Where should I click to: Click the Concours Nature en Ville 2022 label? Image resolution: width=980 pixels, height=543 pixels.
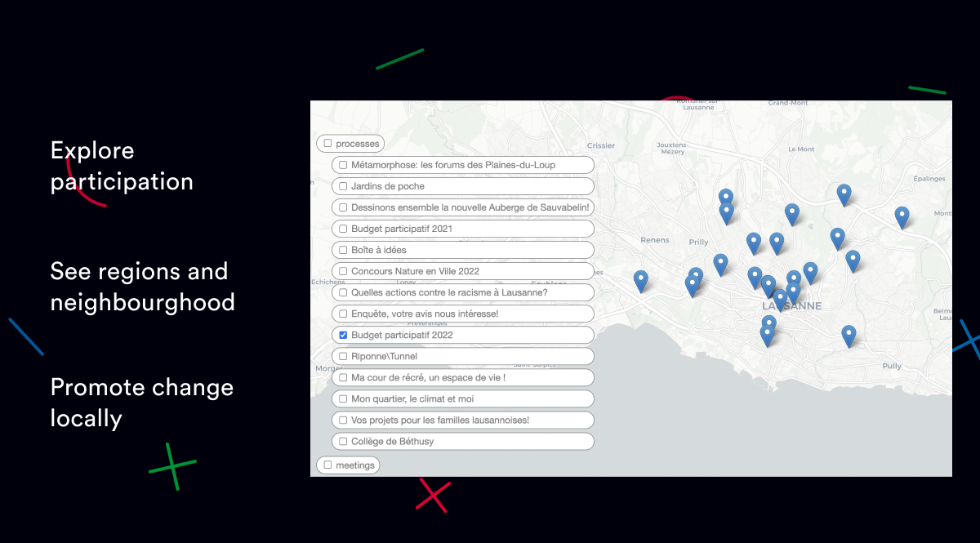tap(415, 271)
